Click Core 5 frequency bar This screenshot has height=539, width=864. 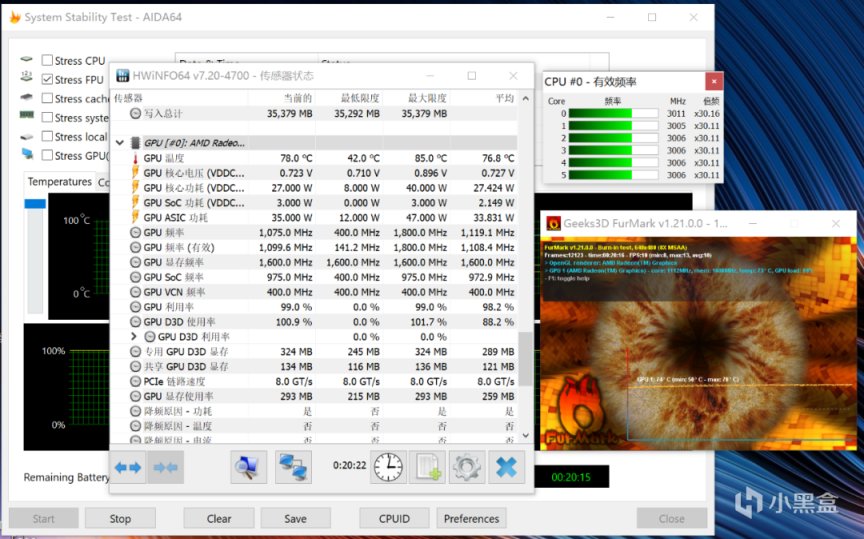pyautogui.click(x=613, y=175)
